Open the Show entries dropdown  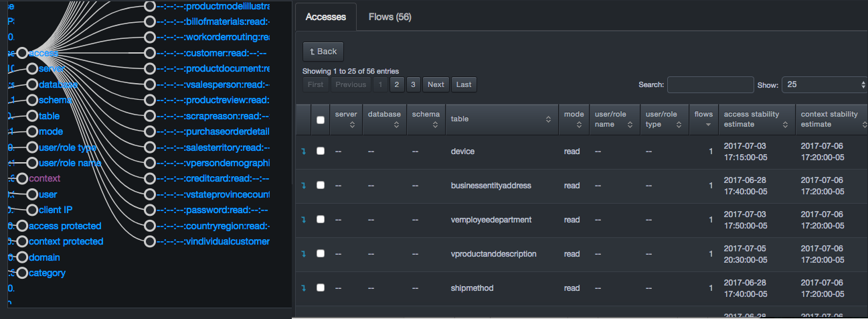point(824,84)
